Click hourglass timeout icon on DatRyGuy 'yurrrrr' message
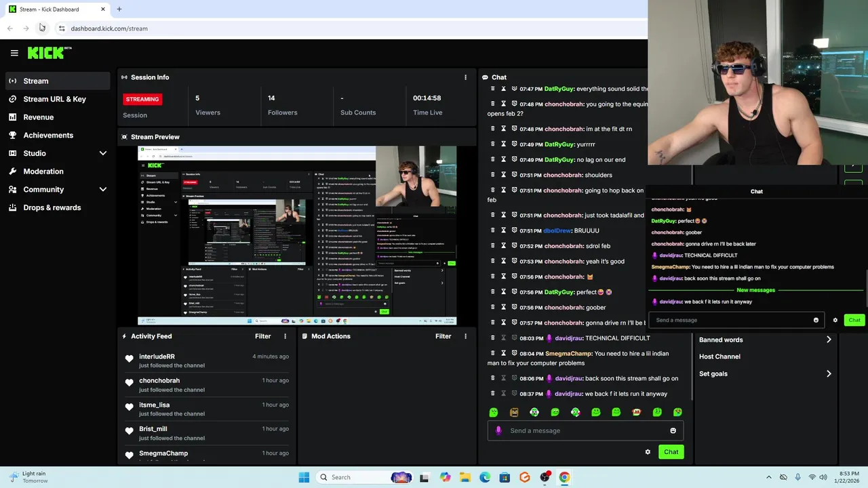868x488 pixels. pyautogui.click(x=503, y=144)
